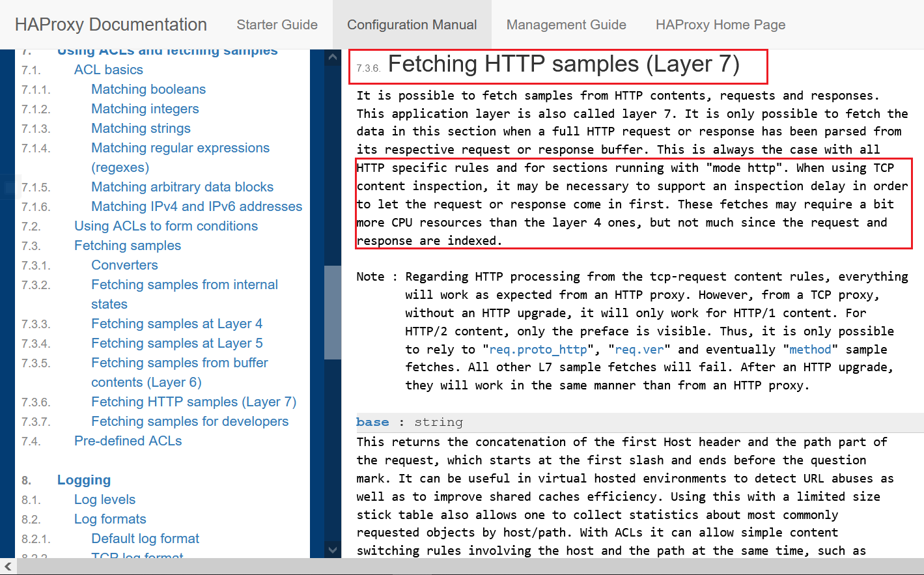The height and width of the screenshot is (575, 924).
Task: Open the Logging chapter
Action: coord(84,480)
